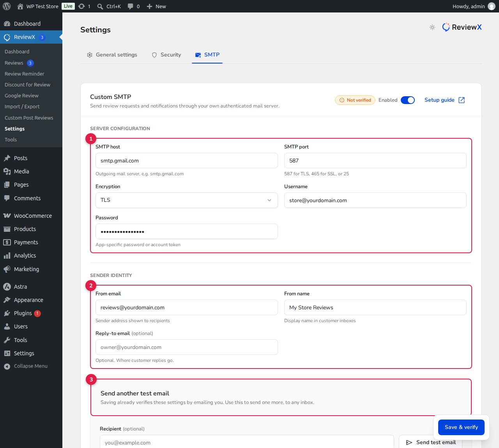Click the Appearance brush icon
This screenshot has width=499, height=448.
point(7,300)
